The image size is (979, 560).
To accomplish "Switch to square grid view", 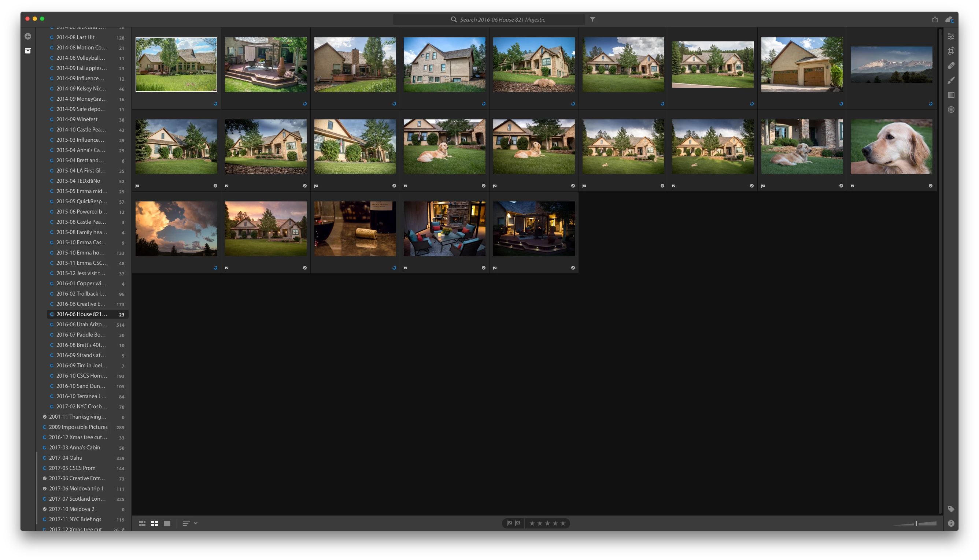I will point(155,523).
